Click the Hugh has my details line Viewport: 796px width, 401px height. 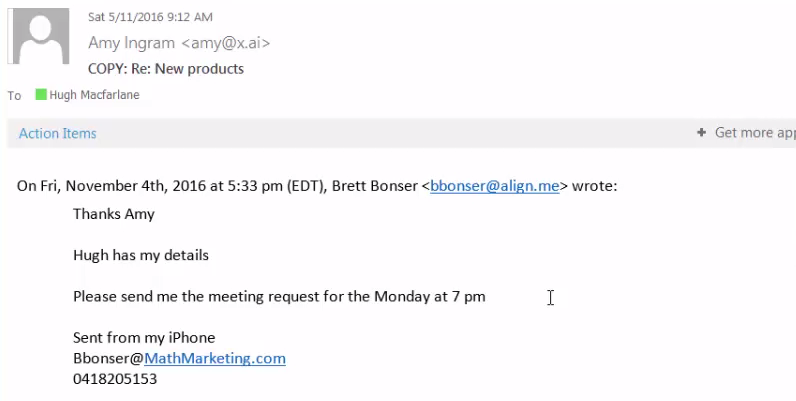tap(141, 255)
